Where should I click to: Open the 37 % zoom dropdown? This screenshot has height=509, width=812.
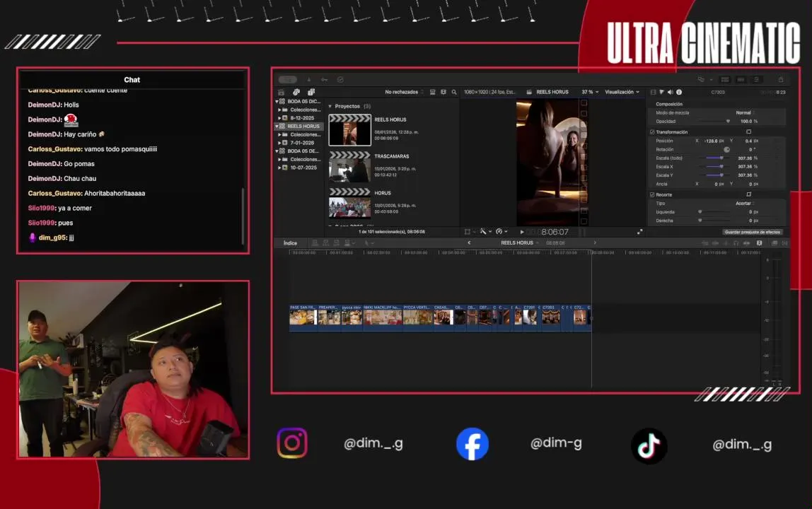click(590, 92)
